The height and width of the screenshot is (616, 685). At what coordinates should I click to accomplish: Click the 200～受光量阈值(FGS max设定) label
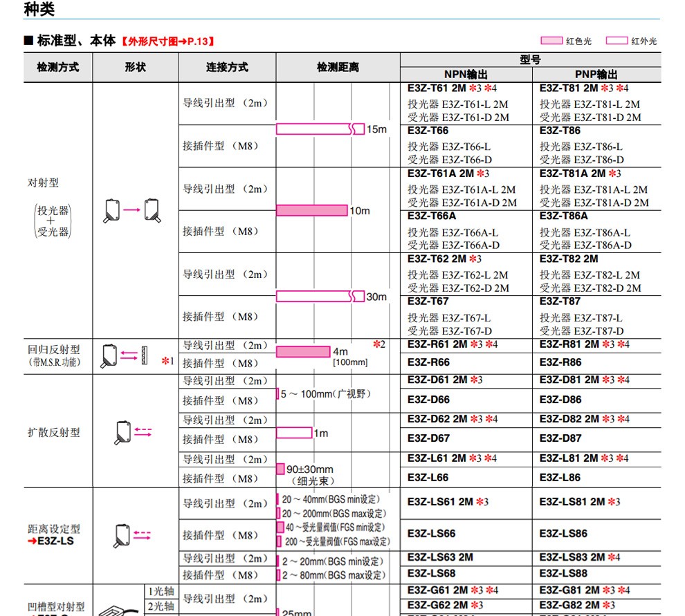pos(337,542)
